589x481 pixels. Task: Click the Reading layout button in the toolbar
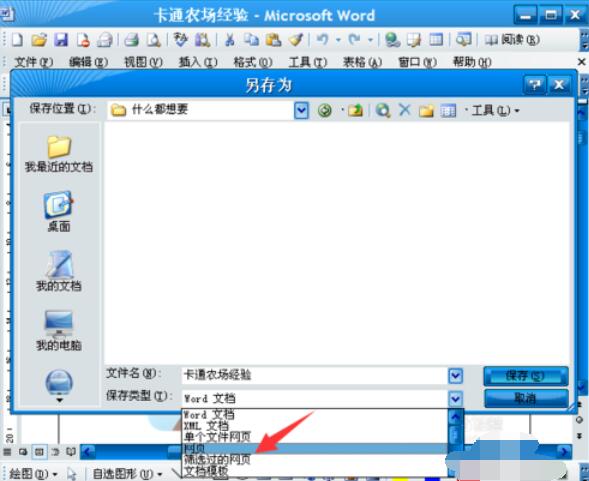click(x=512, y=39)
